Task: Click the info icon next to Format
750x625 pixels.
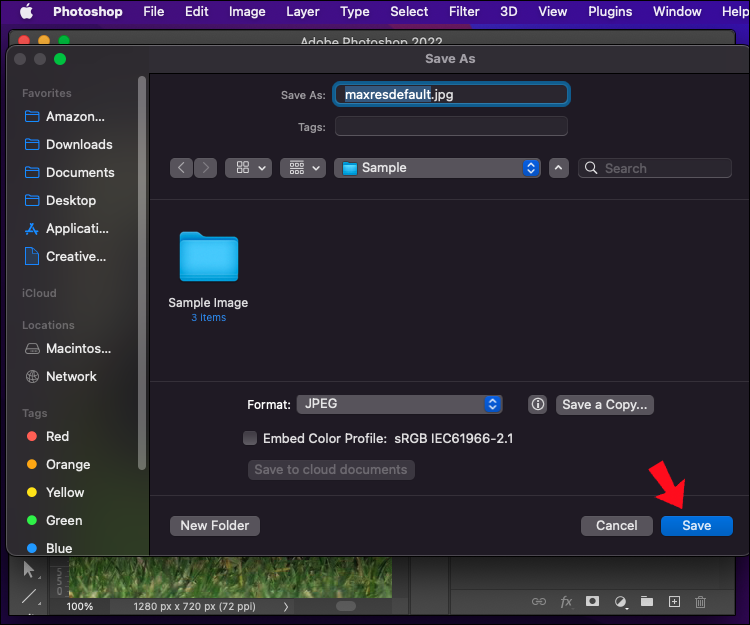Action: [538, 405]
